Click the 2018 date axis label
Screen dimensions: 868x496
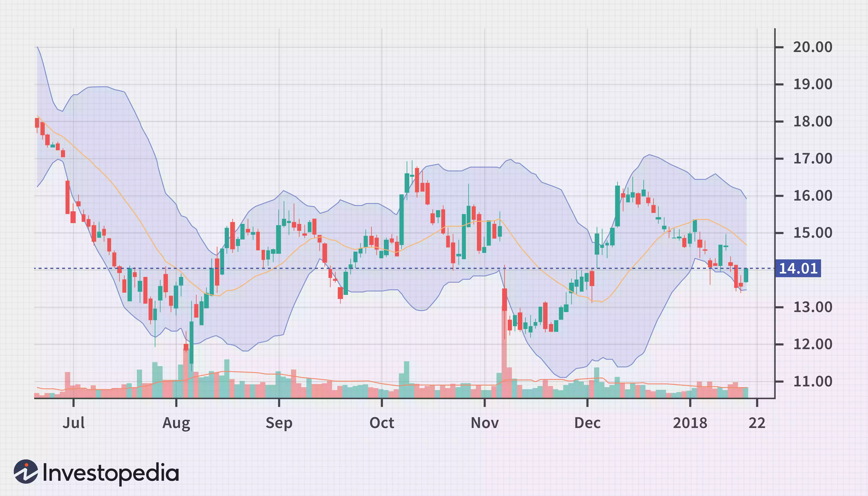[690, 423]
